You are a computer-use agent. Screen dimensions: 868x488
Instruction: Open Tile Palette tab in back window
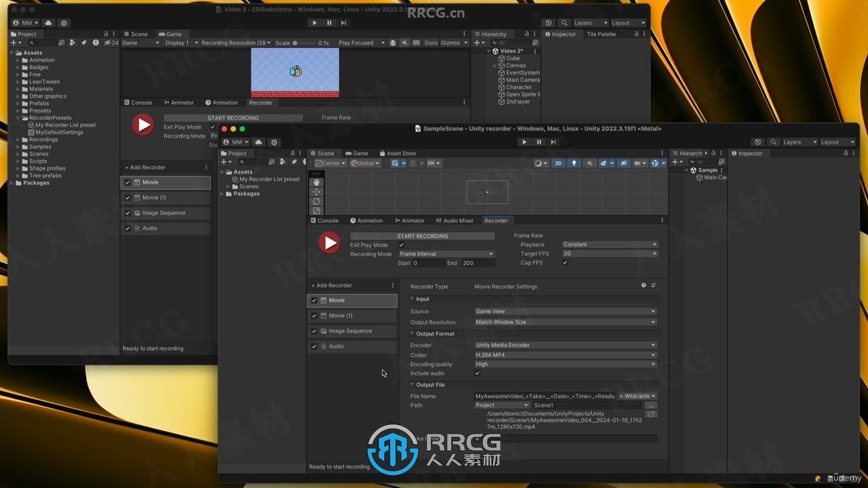click(601, 35)
